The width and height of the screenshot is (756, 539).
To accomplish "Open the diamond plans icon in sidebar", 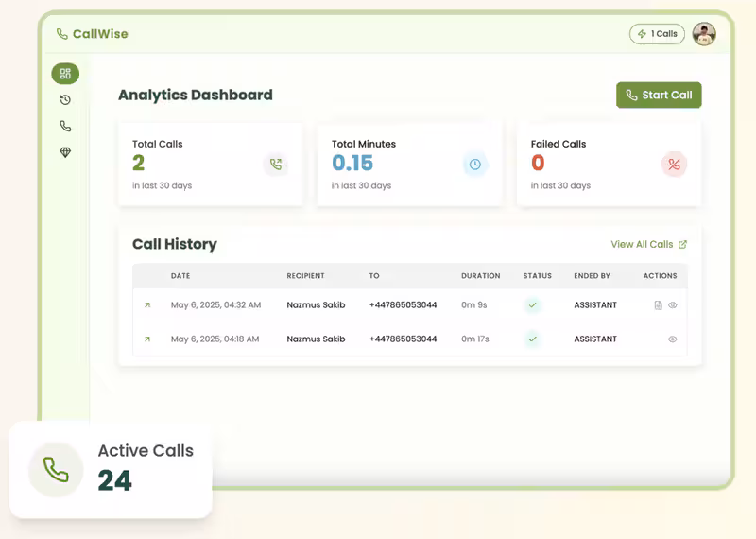I will 65,152.
